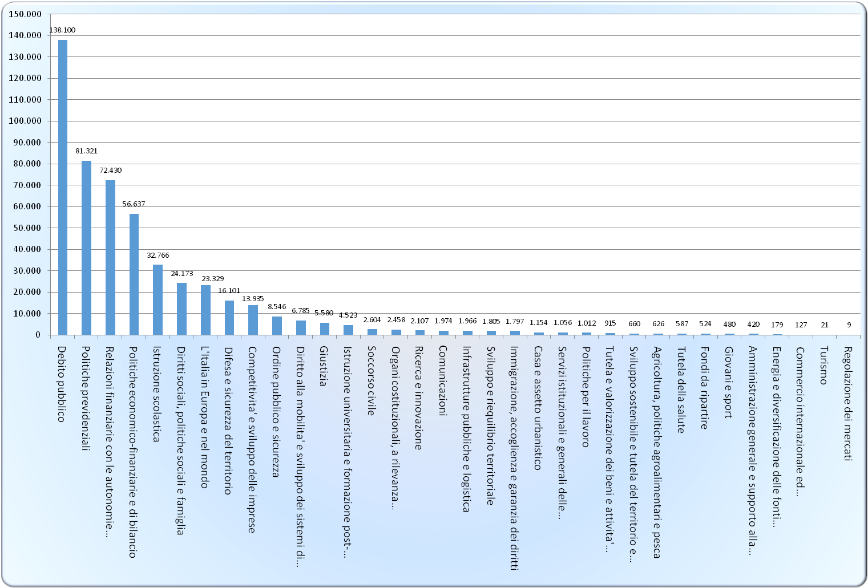The width and height of the screenshot is (868, 588).
Task: Click the 138.100 data label
Action: pyautogui.click(x=62, y=30)
